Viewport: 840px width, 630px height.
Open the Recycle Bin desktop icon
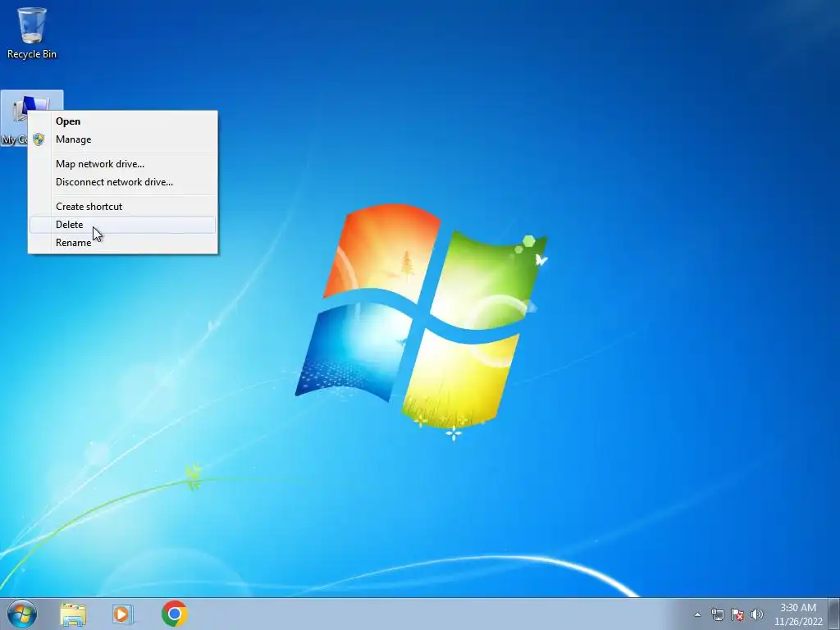click(32, 32)
